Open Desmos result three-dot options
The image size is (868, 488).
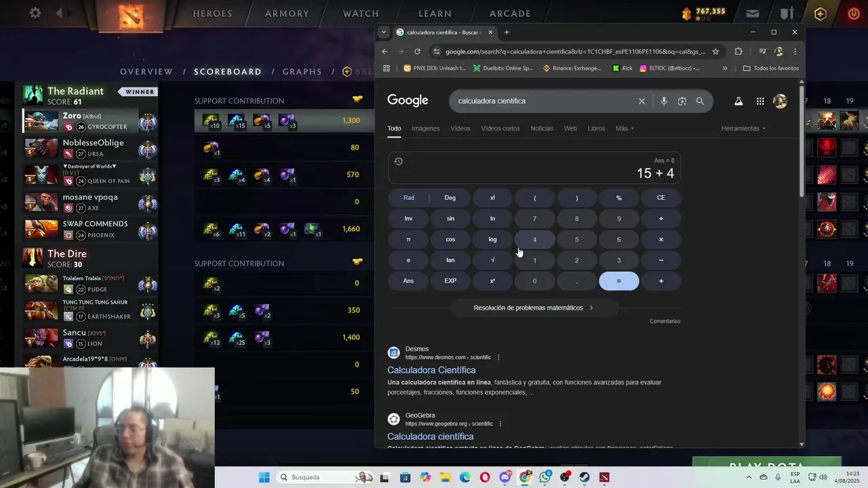coord(498,357)
